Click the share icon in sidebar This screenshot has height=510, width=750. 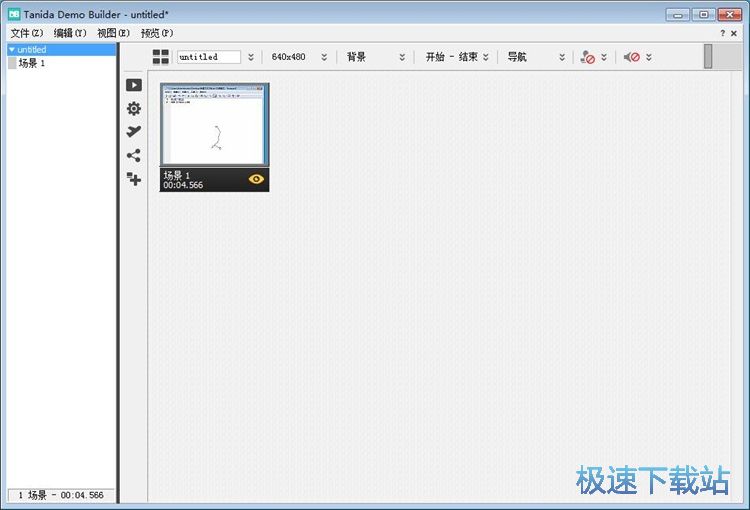point(133,155)
